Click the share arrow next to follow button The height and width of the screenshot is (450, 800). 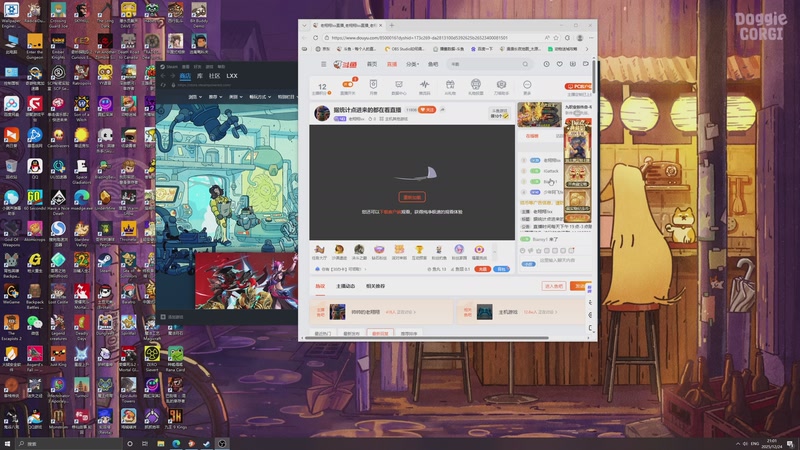click(x=442, y=110)
